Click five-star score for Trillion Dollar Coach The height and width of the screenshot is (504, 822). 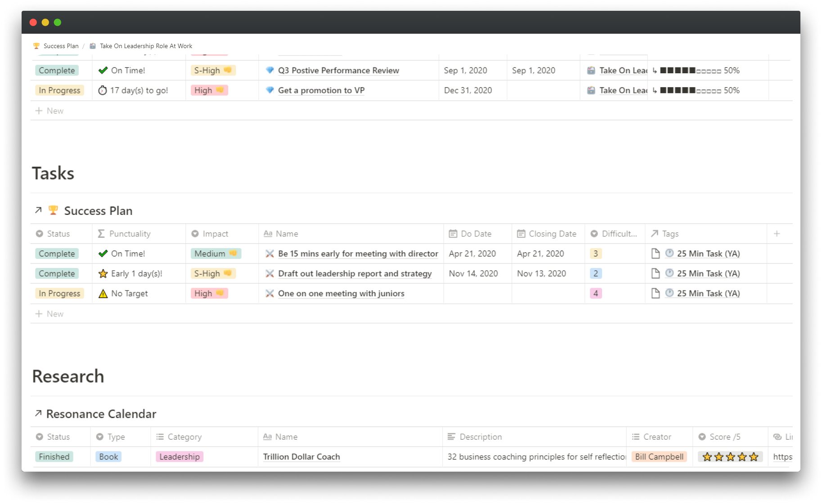click(730, 457)
